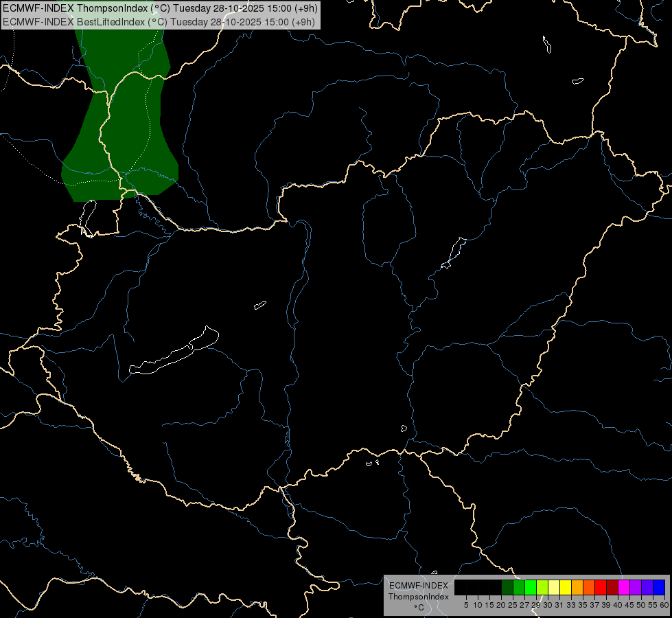Click the magenta 40-45 legend swatch

[x=624, y=588]
